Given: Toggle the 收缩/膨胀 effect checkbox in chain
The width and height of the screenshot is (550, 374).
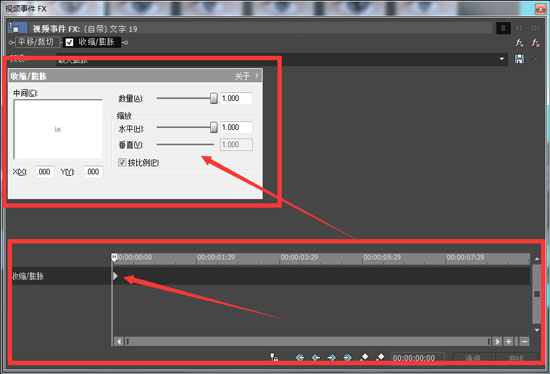Looking at the screenshot, I should 69,42.
